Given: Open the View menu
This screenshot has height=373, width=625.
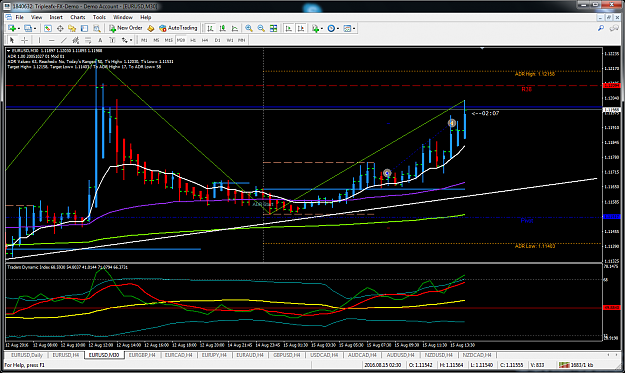Looking at the screenshot, I should pyautogui.click(x=36, y=17).
